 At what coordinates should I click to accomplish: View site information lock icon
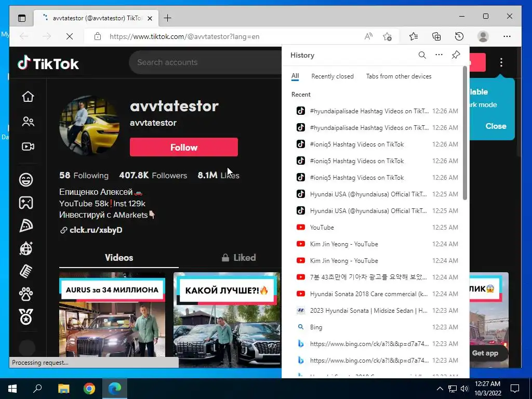click(x=98, y=36)
